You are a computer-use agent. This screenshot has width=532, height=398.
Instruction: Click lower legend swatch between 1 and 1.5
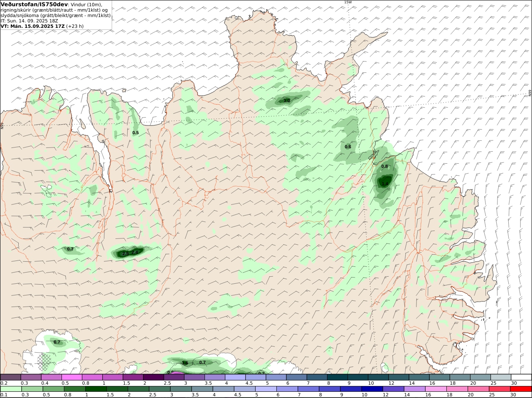tap(96, 389)
